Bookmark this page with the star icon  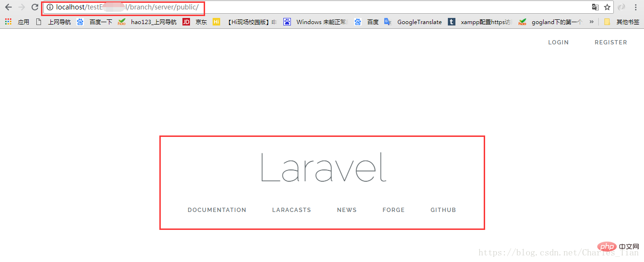pyautogui.click(x=607, y=7)
